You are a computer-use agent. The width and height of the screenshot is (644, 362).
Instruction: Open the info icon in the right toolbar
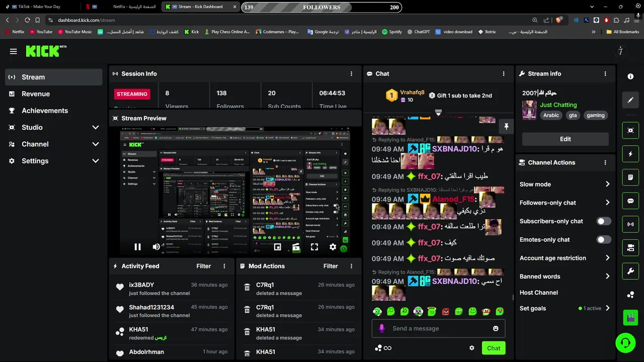pos(630,76)
